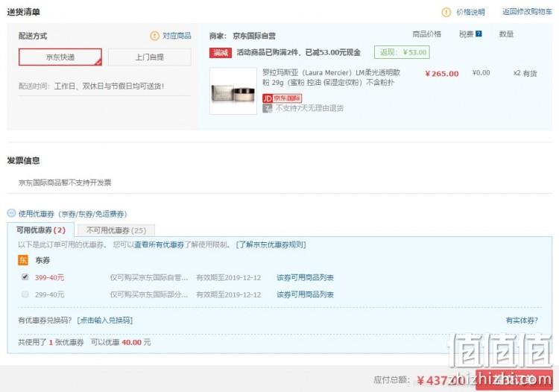The image size is (559, 392).
Task: Open the 价格说明 link
Action: coord(470,13)
